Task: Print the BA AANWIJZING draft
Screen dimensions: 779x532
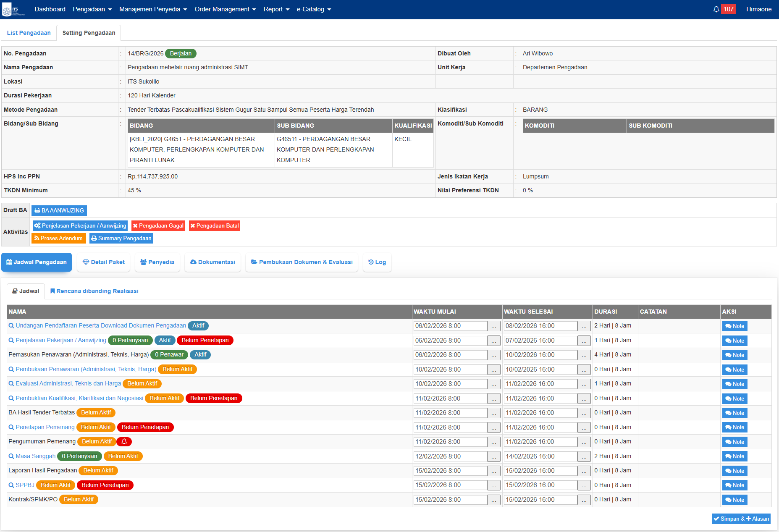Action: click(x=59, y=211)
